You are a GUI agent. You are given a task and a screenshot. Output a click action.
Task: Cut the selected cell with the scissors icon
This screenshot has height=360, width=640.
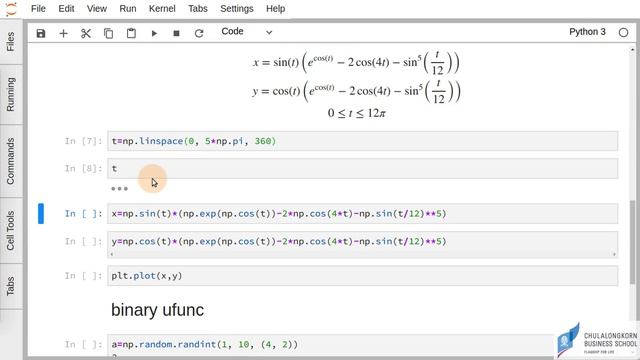[86, 33]
